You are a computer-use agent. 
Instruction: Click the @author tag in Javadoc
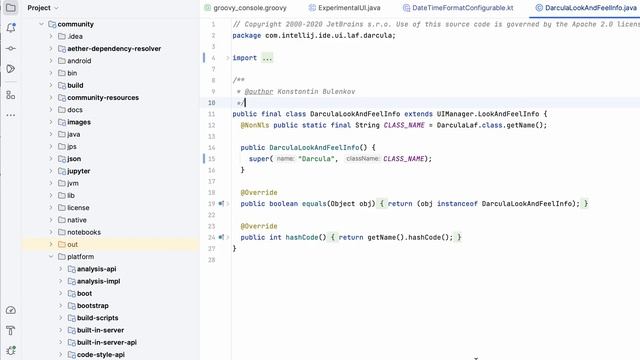pos(259,91)
